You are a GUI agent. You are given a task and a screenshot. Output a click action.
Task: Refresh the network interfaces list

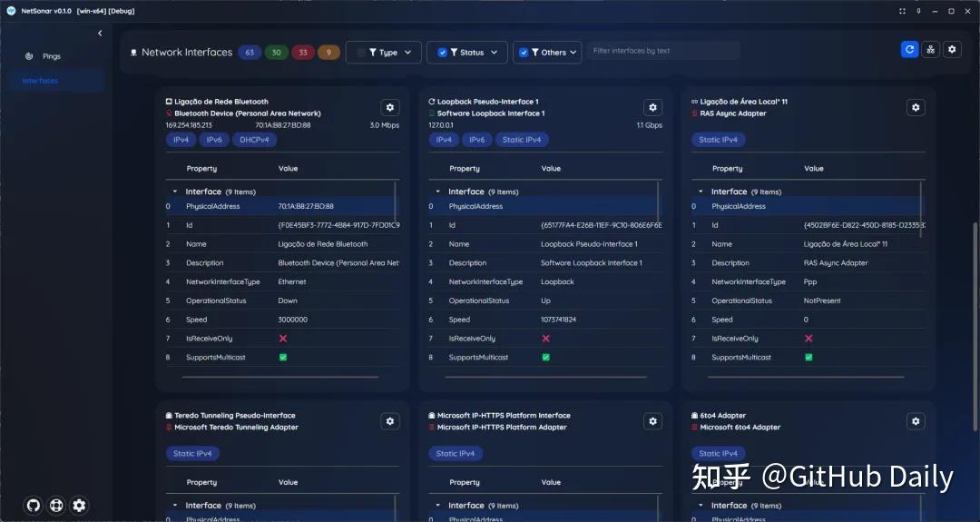pos(909,49)
